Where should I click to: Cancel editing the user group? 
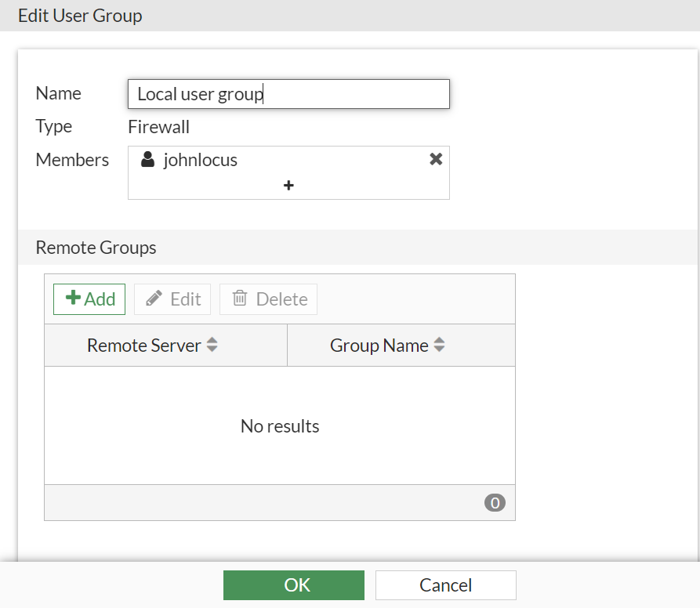[445, 584]
